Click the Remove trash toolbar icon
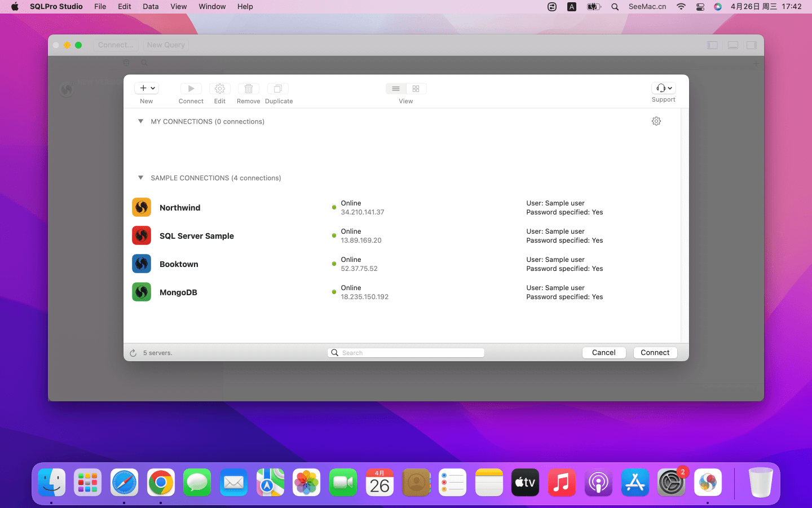812x508 pixels. pyautogui.click(x=249, y=89)
